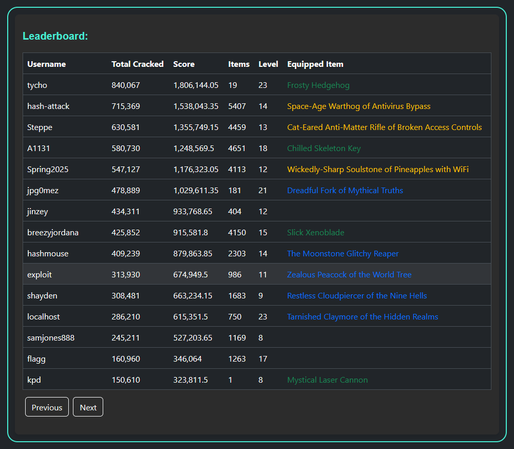Click tycho's total cracked 840,067
This screenshot has width=514, height=449.
(126, 85)
